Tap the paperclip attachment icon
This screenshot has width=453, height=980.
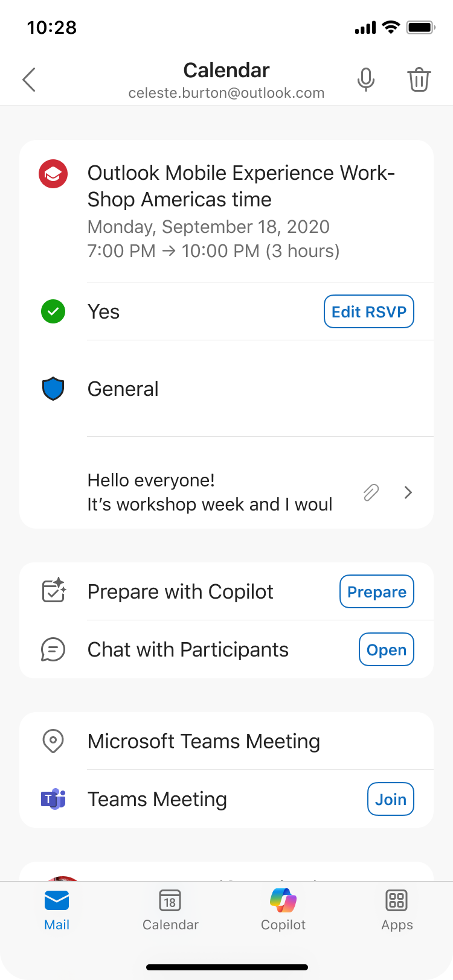[x=371, y=492]
